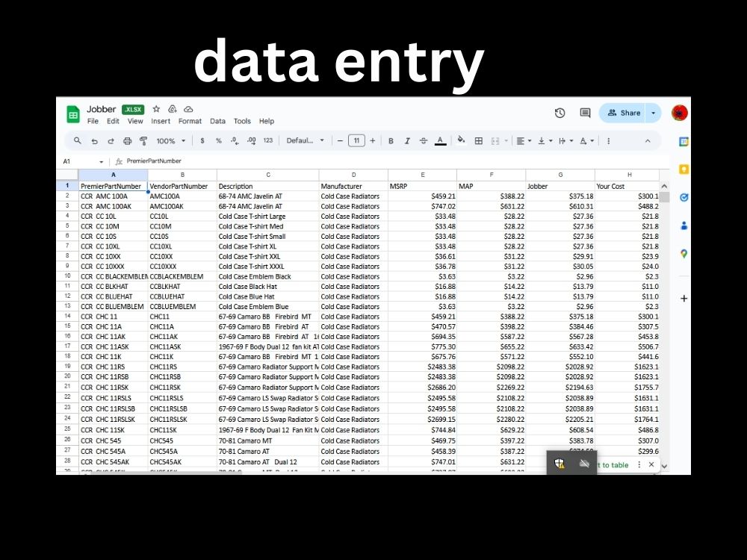Open the table suggestion more options
This screenshot has height=560, width=747.
point(639,464)
